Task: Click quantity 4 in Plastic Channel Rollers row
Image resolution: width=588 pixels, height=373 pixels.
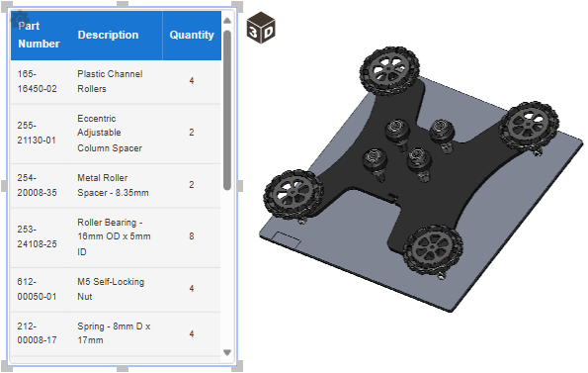Action: [192, 81]
